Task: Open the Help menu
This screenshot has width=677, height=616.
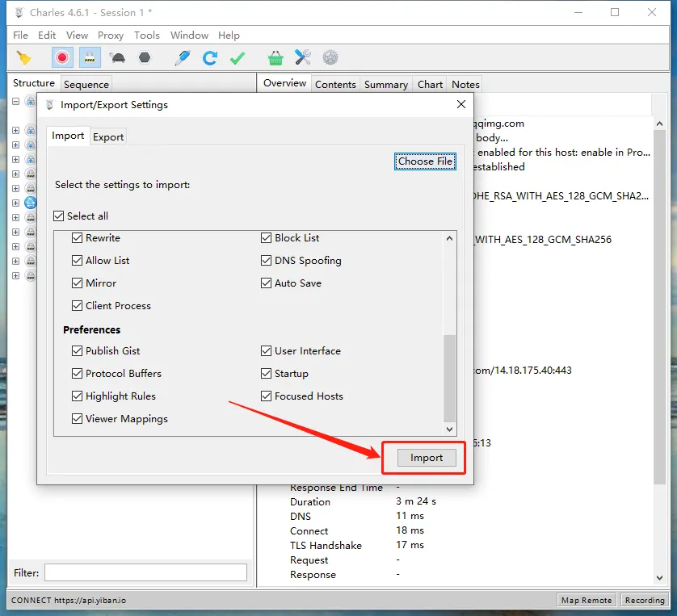Action: coord(229,35)
